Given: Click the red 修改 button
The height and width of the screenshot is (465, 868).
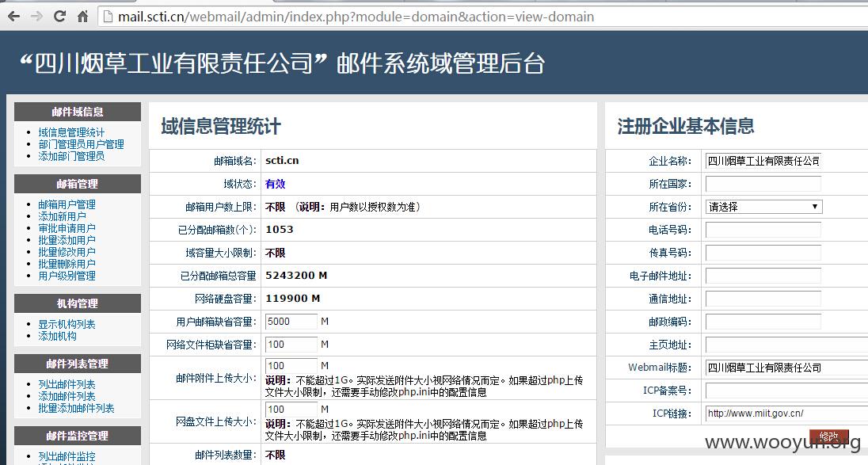Looking at the screenshot, I should click(828, 436).
